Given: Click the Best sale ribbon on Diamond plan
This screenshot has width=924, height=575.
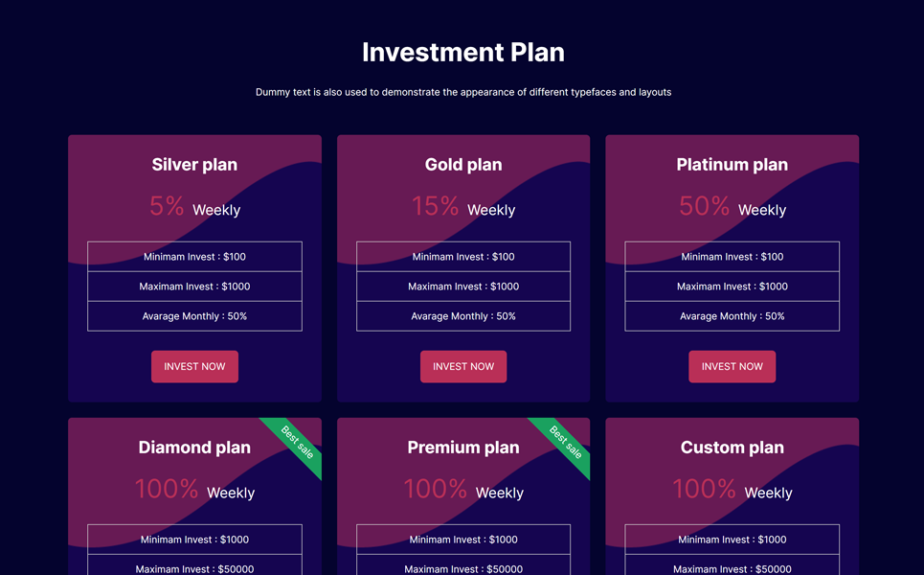Looking at the screenshot, I should point(297,442).
